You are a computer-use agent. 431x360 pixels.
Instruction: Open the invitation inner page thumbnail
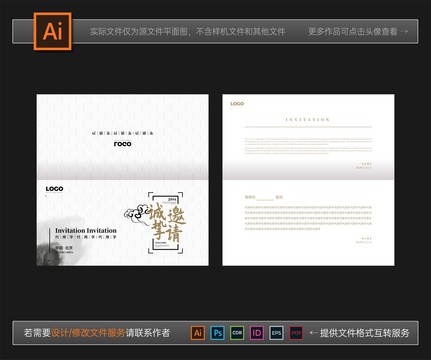tap(308, 180)
